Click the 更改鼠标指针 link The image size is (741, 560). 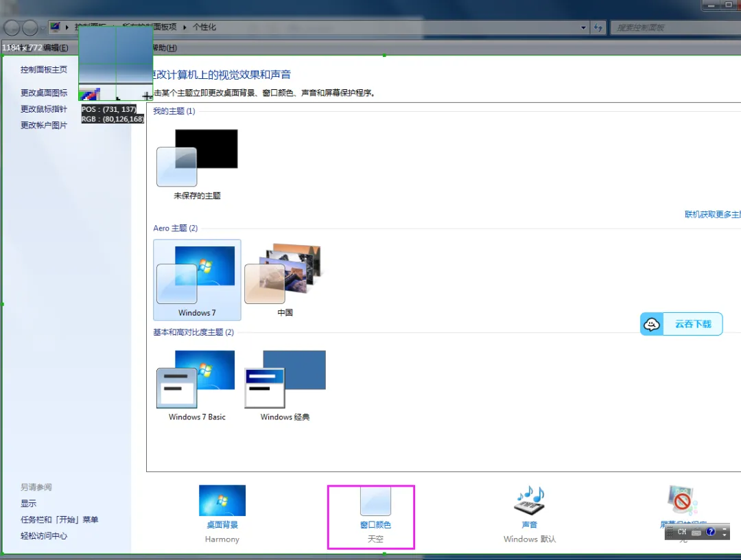[44, 109]
